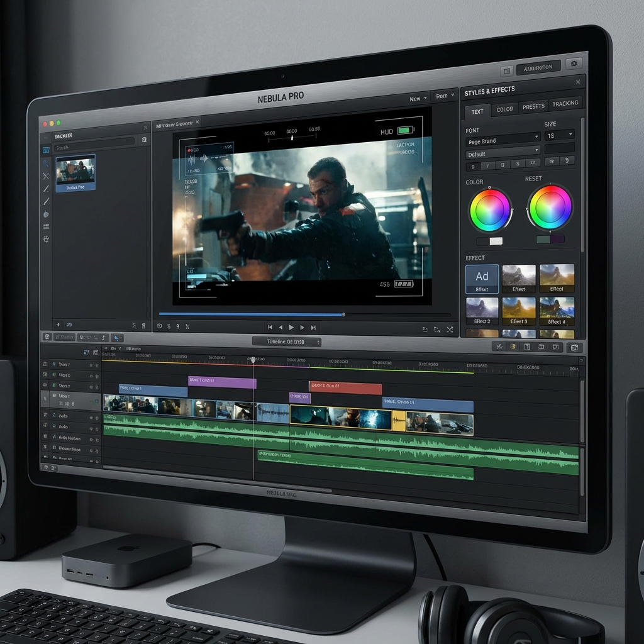Screen dimensions: 644x644
Task: Open the settings gear at top right
Action: pos(574,64)
